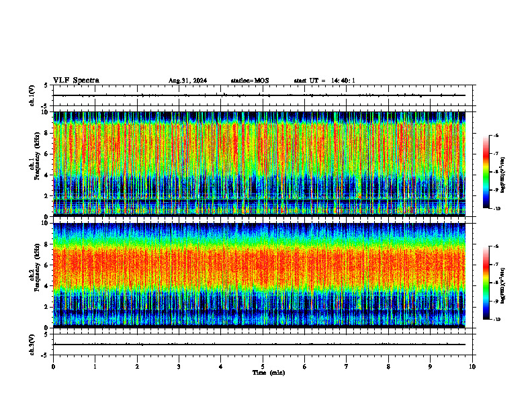Image resolution: width=532 pixels, height=411 pixels.
Task: Click the ch.1 color scale bar
Action: pos(486,172)
